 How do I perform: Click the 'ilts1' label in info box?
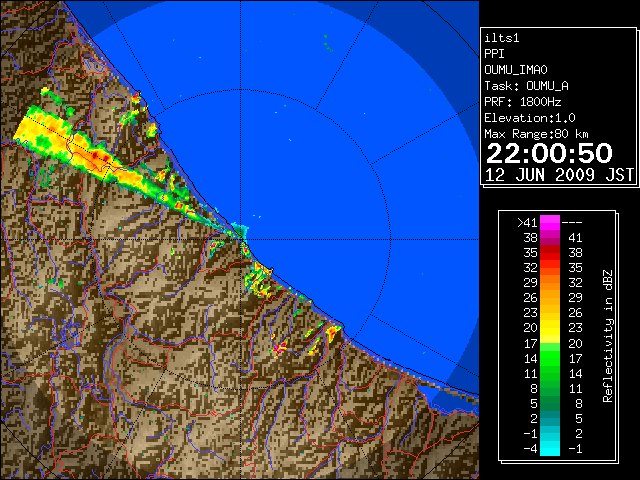(502, 38)
